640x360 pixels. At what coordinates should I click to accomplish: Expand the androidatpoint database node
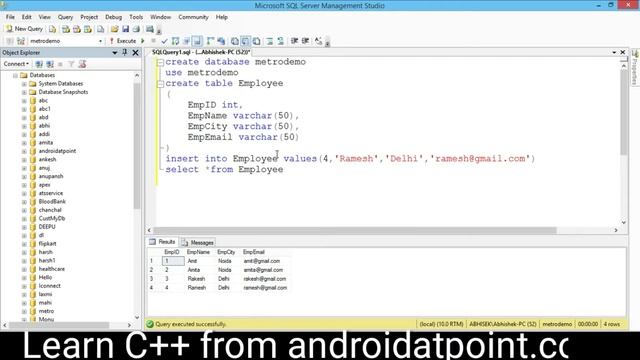(24, 151)
